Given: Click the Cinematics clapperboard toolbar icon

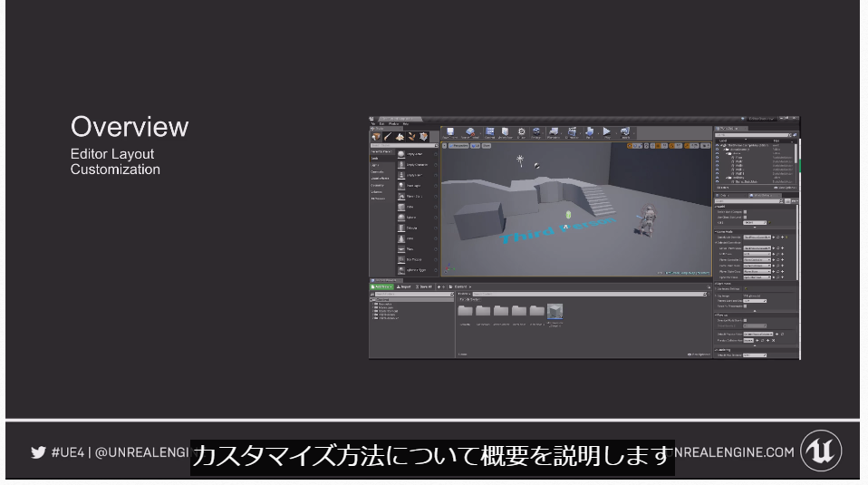Looking at the screenshot, I should click(x=573, y=131).
